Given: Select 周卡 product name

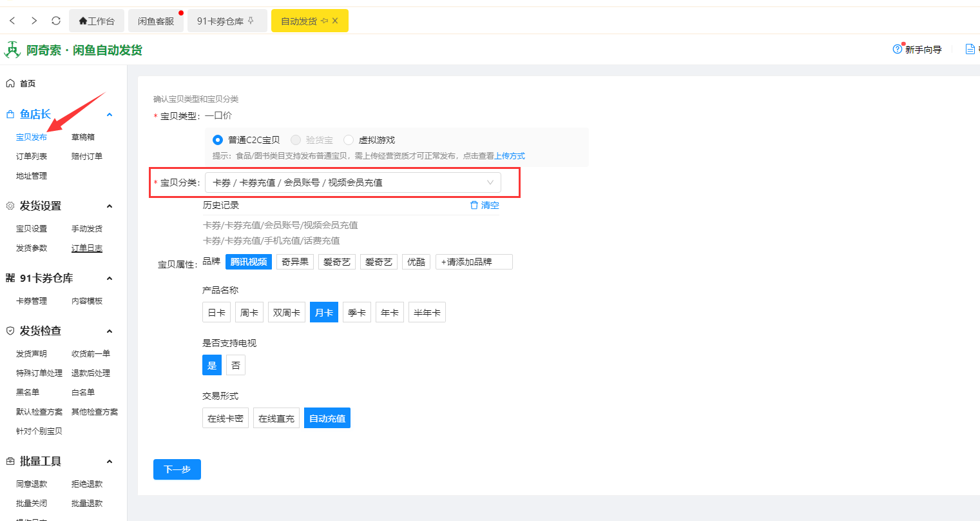Looking at the screenshot, I should coord(249,312).
